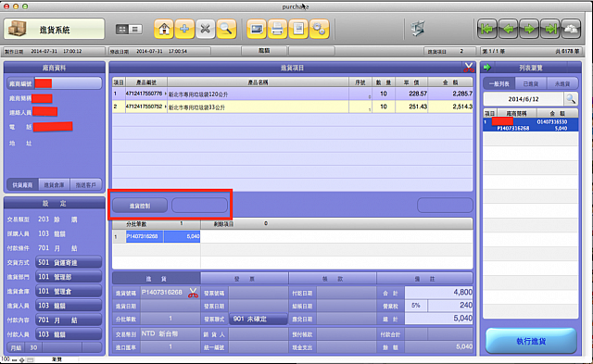Click the 合計 4,800 value
Screen dimensions: 593x364
click(x=438, y=292)
